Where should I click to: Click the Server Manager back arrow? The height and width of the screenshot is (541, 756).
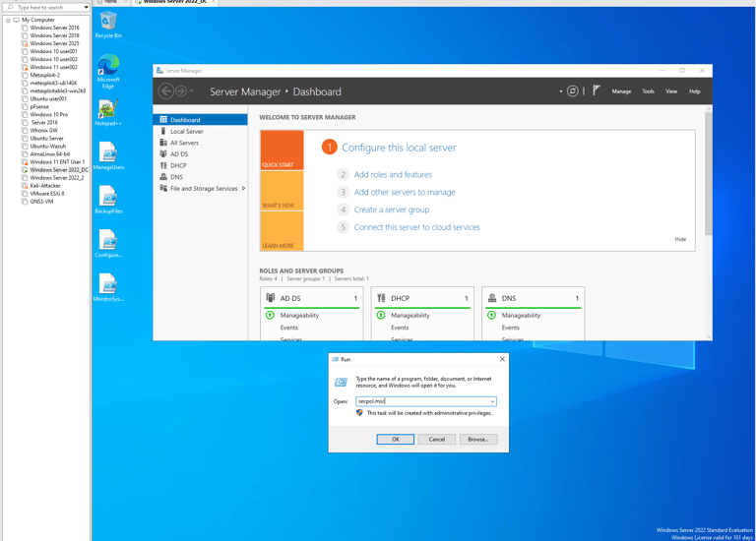[x=165, y=91]
